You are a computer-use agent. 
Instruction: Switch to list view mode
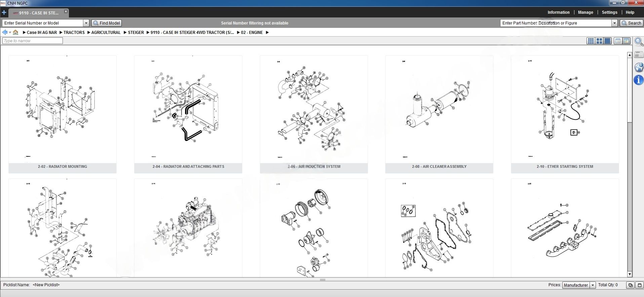(617, 41)
